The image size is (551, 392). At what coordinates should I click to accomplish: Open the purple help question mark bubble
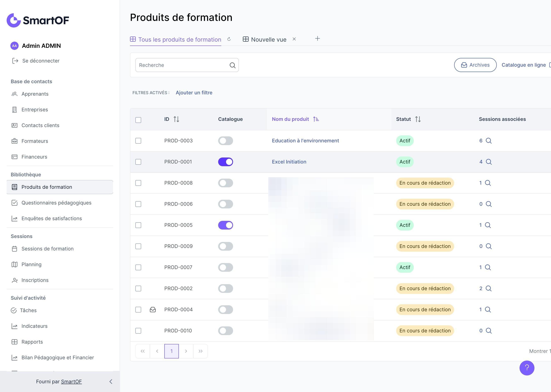tap(527, 368)
